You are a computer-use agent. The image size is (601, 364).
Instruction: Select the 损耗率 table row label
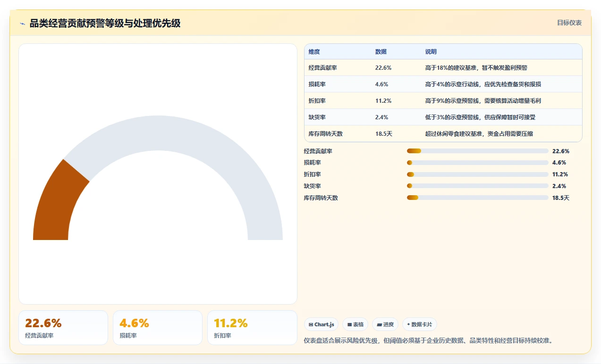point(317,84)
